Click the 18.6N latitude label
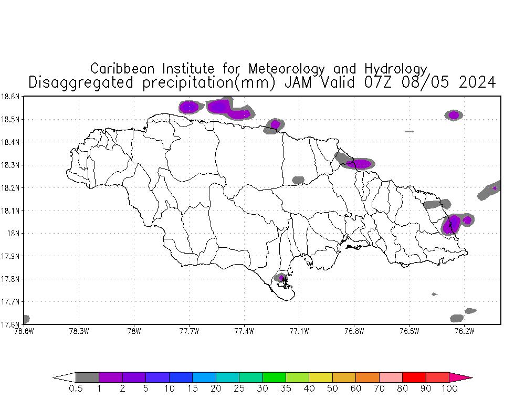The height and width of the screenshot is (420, 525). (x=10, y=97)
